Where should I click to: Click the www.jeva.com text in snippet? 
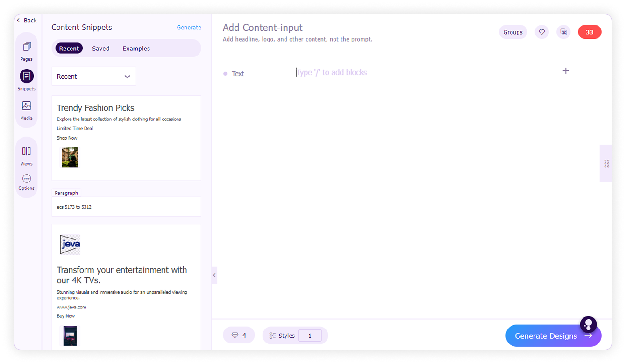pyautogui.click(x=71, y=307)
